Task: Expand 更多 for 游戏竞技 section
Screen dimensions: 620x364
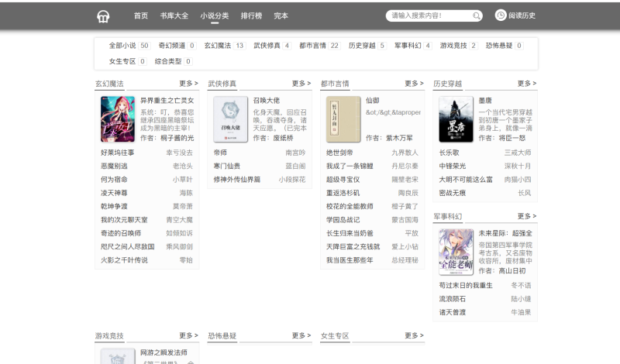Action: coord(188,335)
